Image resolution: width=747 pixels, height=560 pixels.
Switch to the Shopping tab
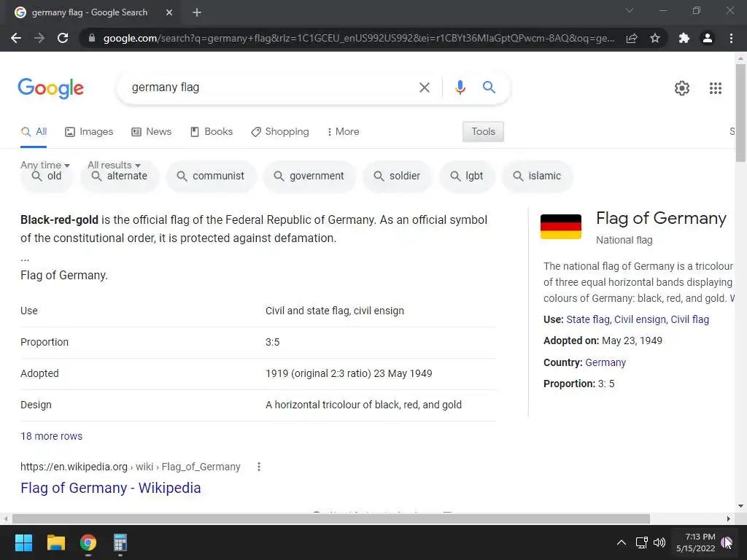tap(280, 132)
